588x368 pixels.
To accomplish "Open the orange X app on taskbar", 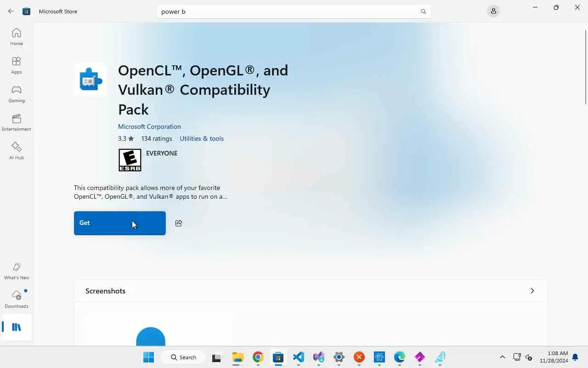I will click(359, 357).
